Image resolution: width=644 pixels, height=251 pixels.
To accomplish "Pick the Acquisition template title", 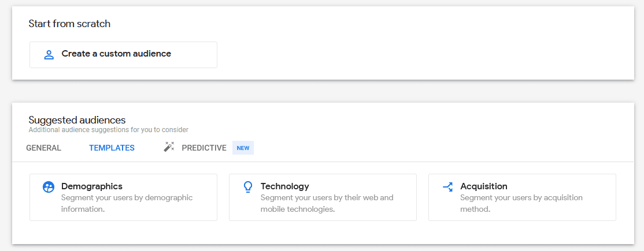I will [x=484, y=186].
